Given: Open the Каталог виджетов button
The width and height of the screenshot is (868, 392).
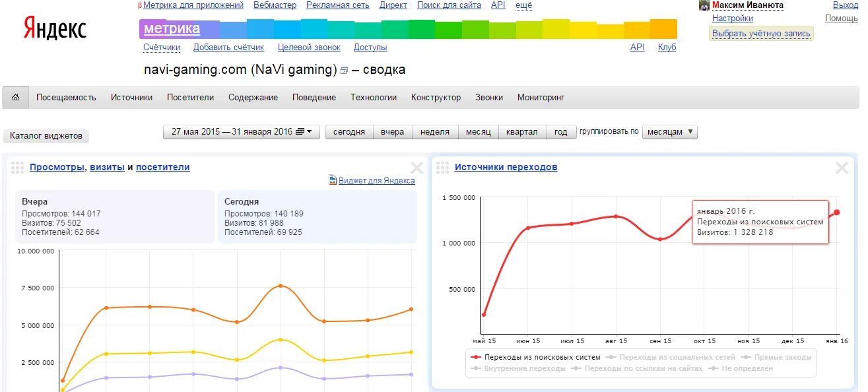Looking at the screenshot, I should 46,136.
